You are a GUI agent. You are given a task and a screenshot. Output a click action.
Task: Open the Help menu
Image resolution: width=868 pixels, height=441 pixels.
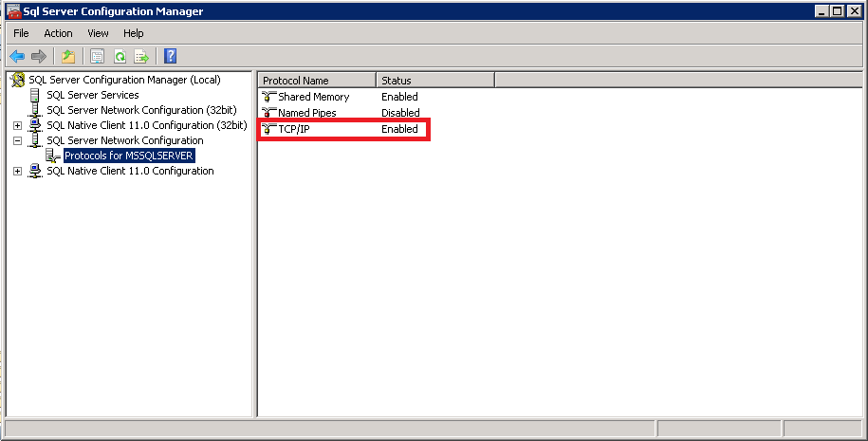(134, 33)
